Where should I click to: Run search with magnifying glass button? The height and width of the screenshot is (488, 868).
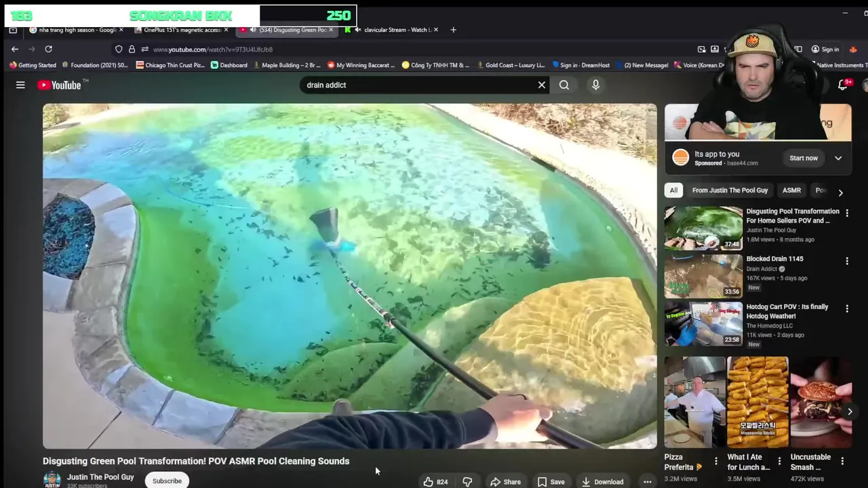tap(564, 85)
